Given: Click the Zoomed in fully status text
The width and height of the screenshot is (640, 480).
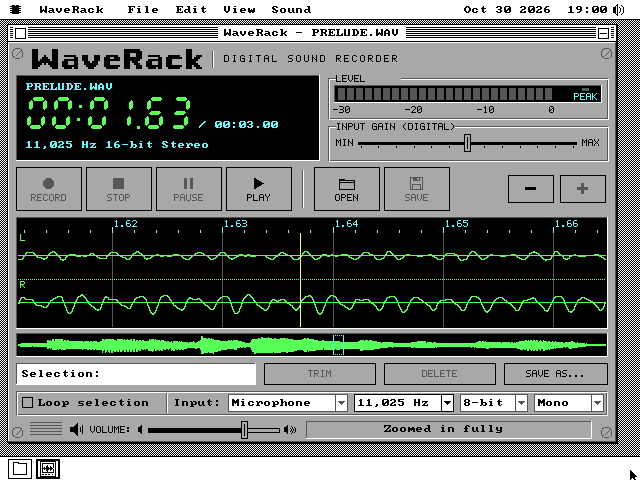Looking at the screenshot, I should [x=443, y=429].
